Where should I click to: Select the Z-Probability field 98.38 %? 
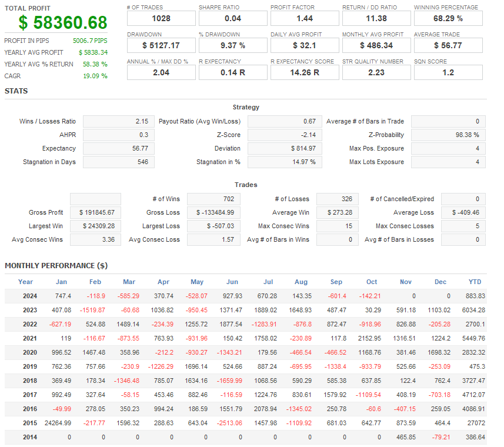[448, 135]
